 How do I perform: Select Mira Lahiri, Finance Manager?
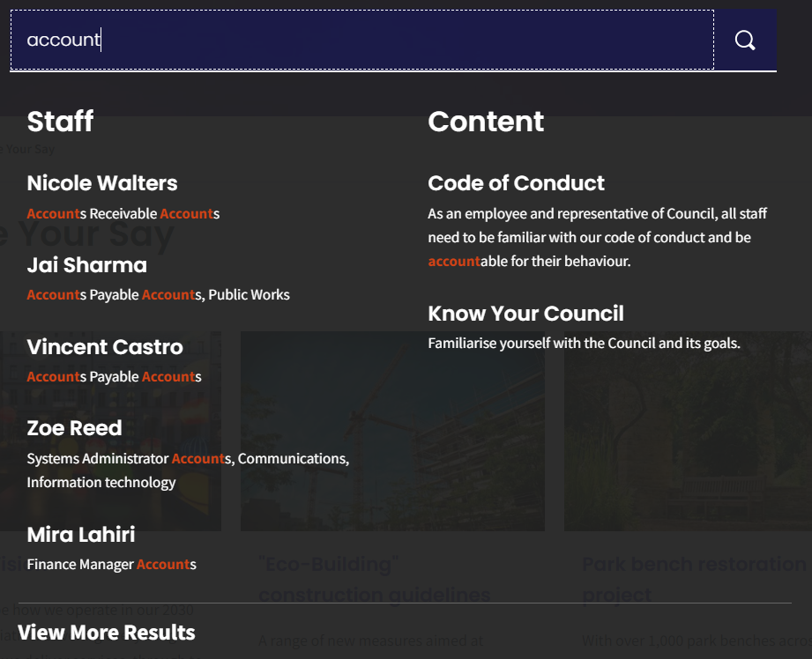pyautogui.click(x=81, y=535)
